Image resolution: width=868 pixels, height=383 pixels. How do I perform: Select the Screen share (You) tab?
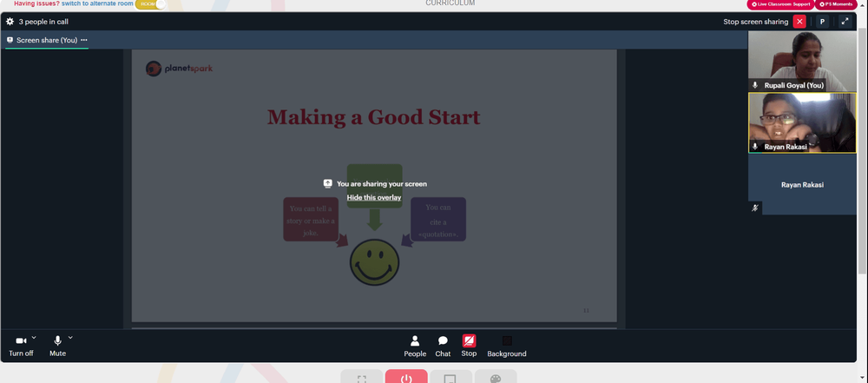[42, 40]
